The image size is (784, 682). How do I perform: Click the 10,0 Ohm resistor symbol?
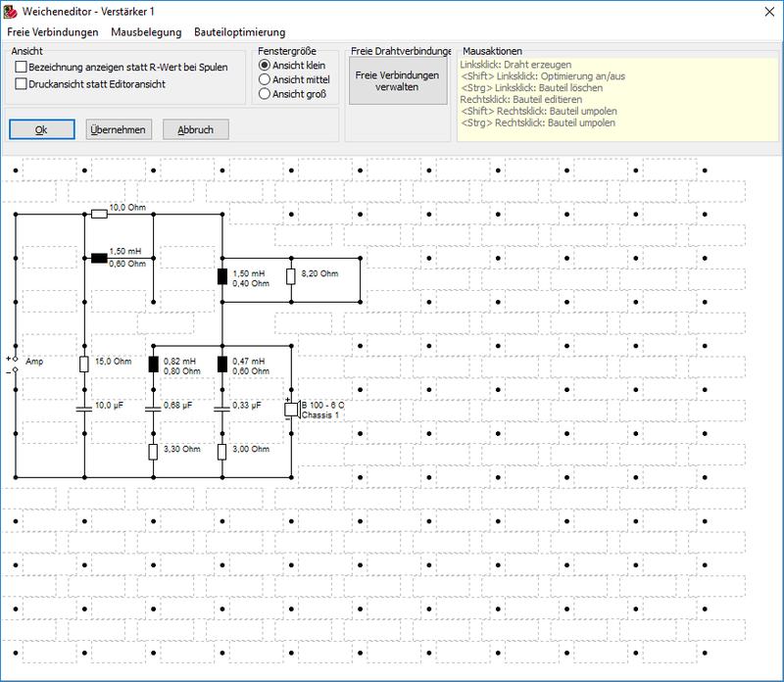pyautogui.click(x=98, y=213)
